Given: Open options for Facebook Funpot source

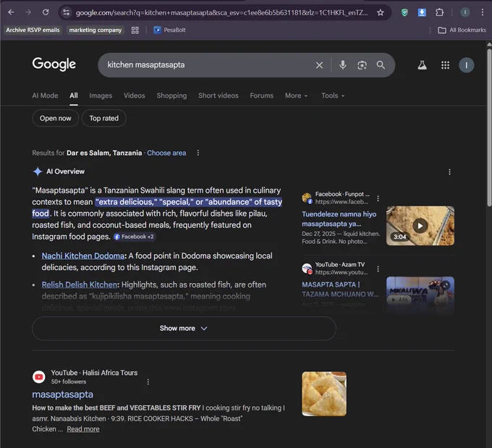Looking at the screenshot, I should tap(378, 198).
